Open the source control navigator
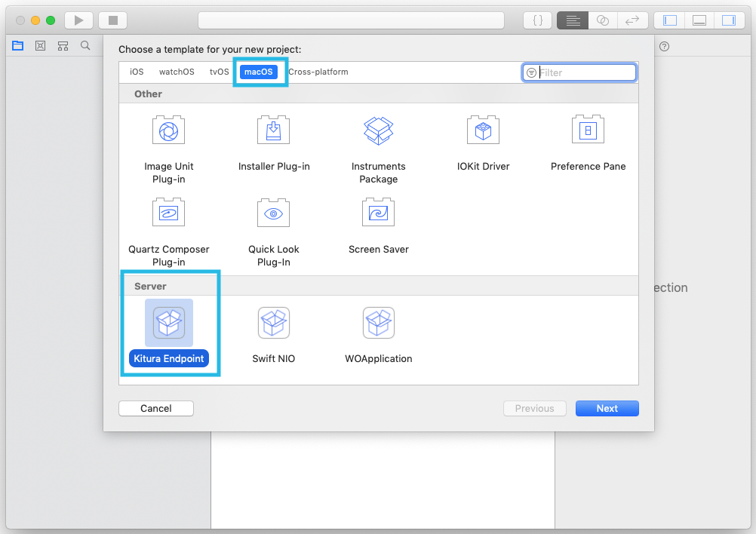 click(41, 46)
